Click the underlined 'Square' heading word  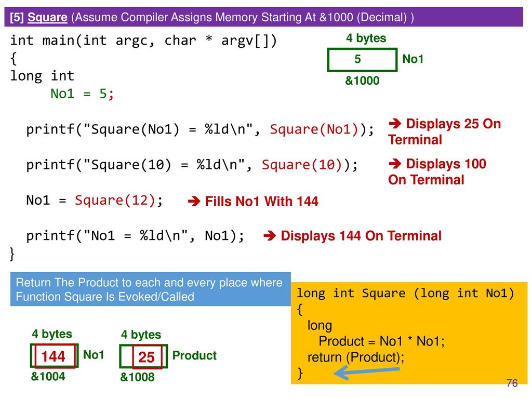47,17
